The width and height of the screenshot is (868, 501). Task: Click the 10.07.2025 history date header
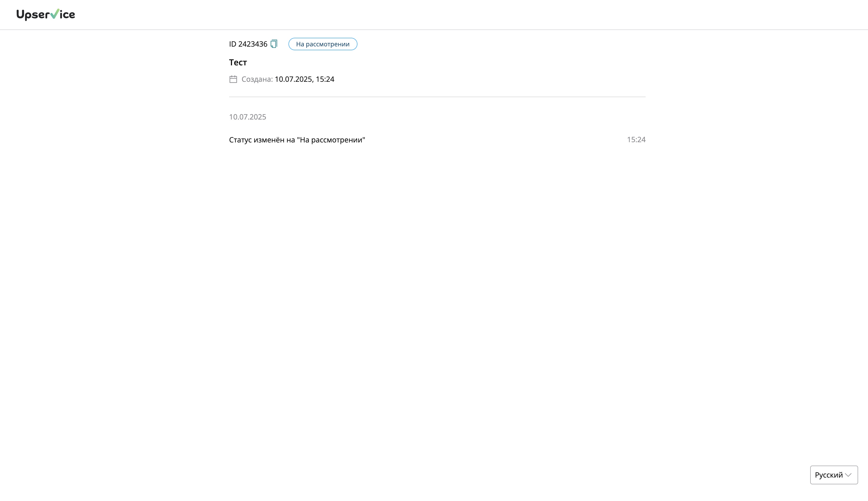coord(247,117)
